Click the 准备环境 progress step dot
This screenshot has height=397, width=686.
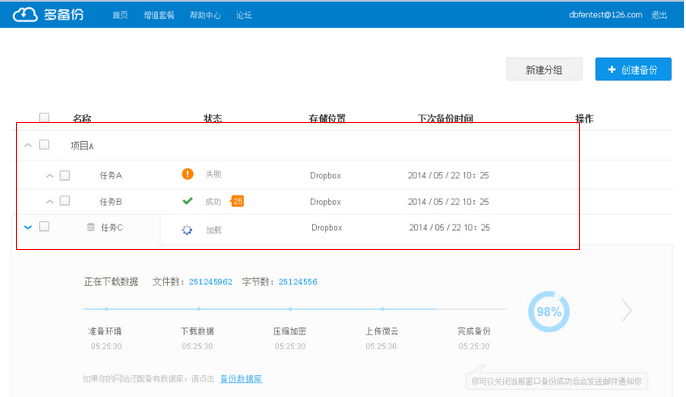pos(106,309)
